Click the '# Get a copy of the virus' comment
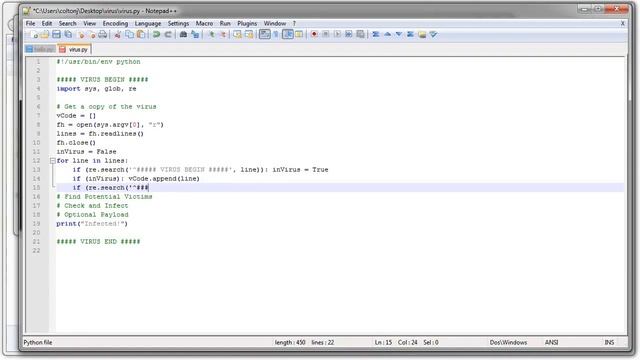The height and width of the screenshot is (360, 640). point(106,107)
